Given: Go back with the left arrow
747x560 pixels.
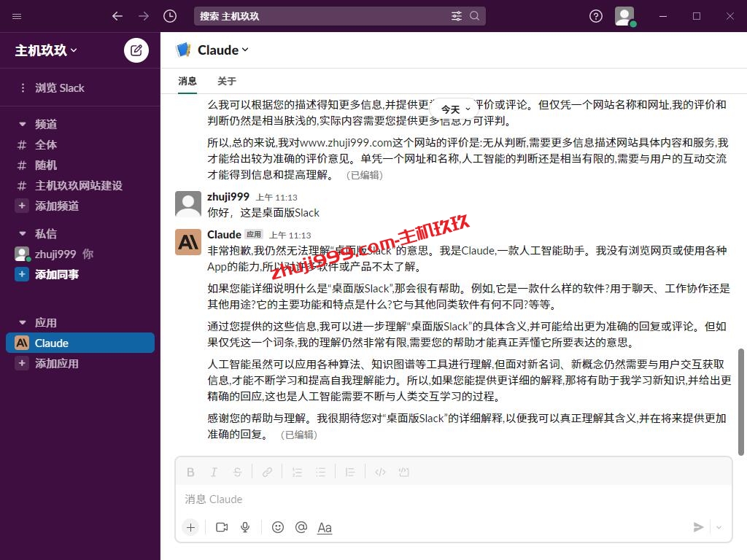Looking at the screenshot, I should 117,16.
